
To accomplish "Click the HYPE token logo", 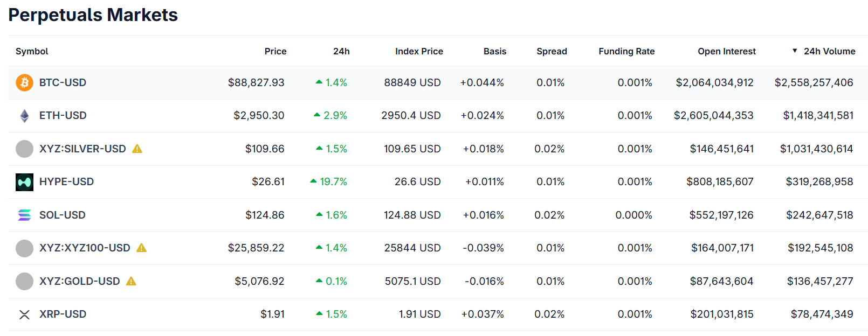I will click(x=24, y=182).
